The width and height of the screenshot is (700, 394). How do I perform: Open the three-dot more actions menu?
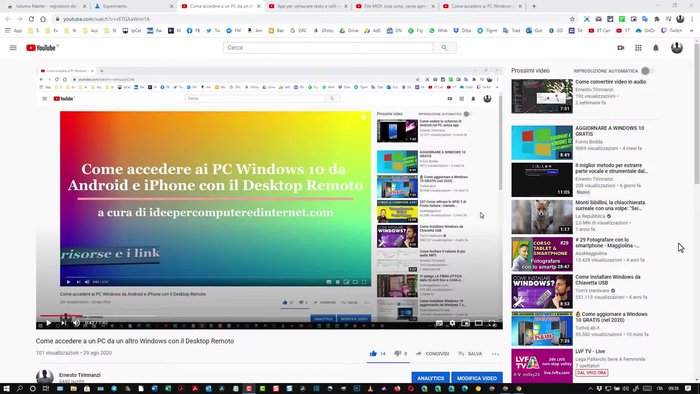pyautogui.click(x=496, y=354)
